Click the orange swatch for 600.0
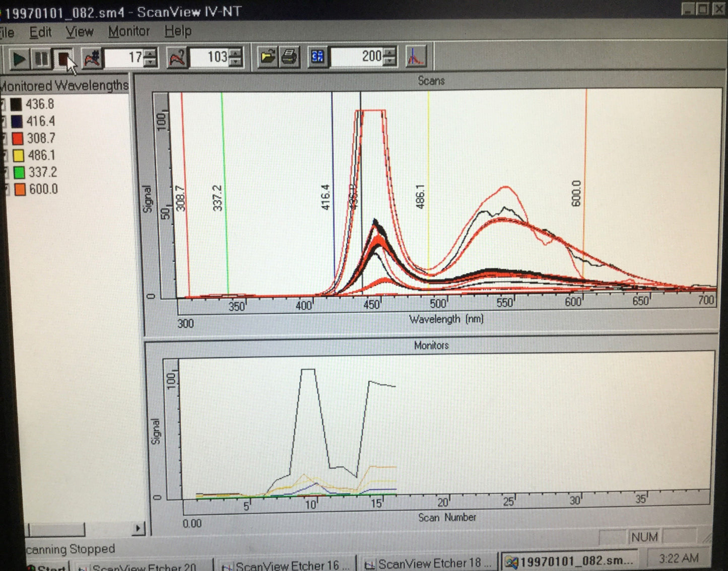Image resolution: width=728 pixels, height=571 pixels. (x=20, y=190)
